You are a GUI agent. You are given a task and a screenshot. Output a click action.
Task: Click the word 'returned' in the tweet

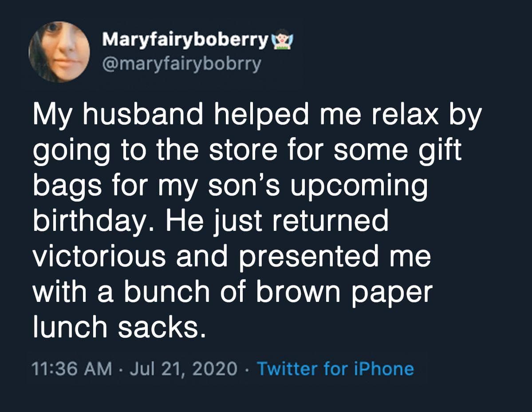pyautogui.click(x=331, y=222)
